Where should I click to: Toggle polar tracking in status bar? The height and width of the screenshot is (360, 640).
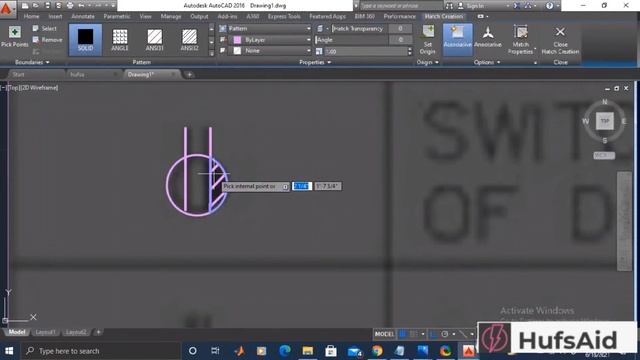[x=444, y=334]
